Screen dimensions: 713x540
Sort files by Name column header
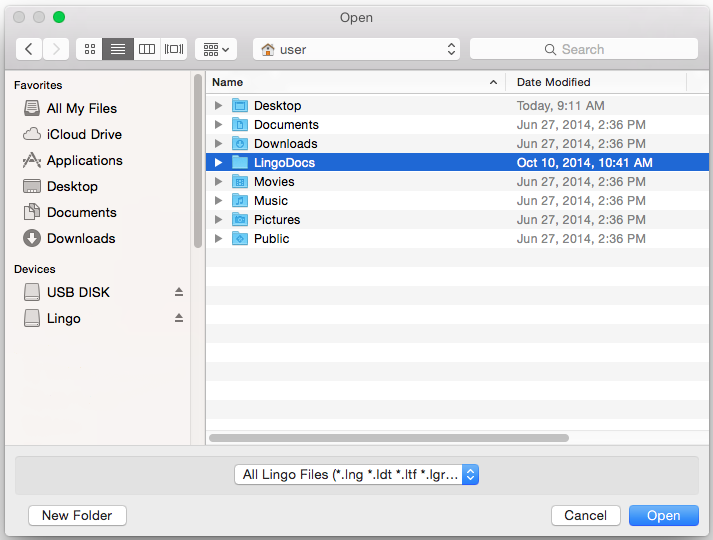point(350,82)
